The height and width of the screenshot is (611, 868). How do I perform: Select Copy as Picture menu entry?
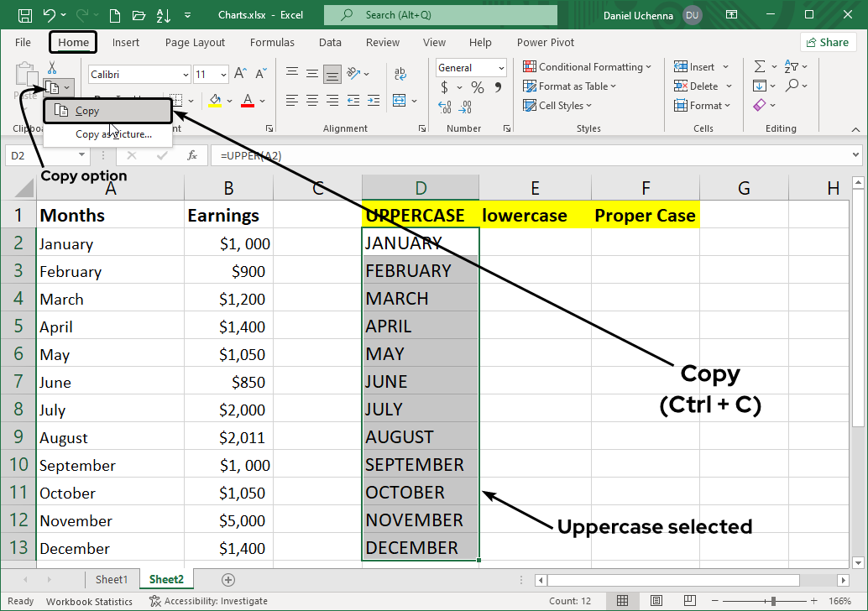[x=113, y=134]
